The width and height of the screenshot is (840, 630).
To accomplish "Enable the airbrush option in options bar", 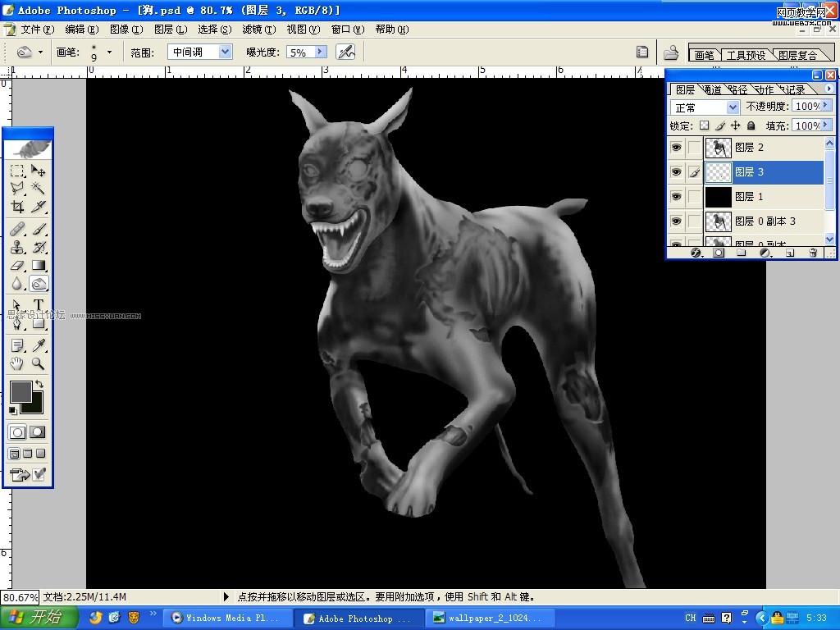I will tap(345, 52).
